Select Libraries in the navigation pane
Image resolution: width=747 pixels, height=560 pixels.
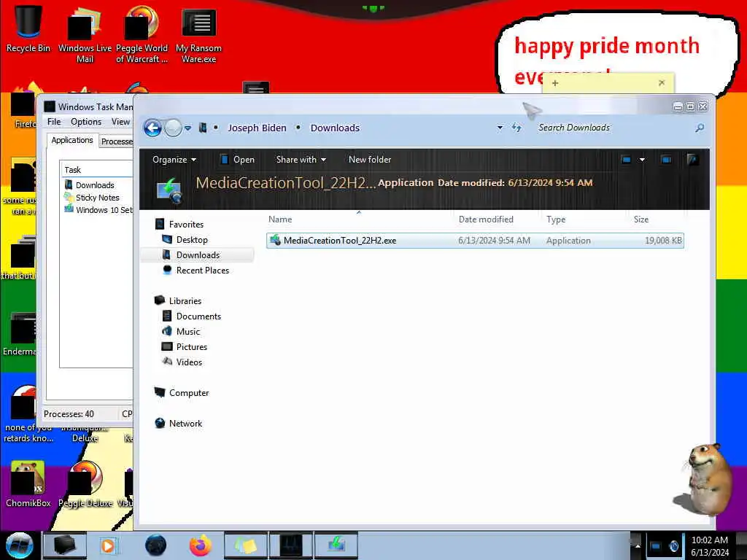coord(178,301)
